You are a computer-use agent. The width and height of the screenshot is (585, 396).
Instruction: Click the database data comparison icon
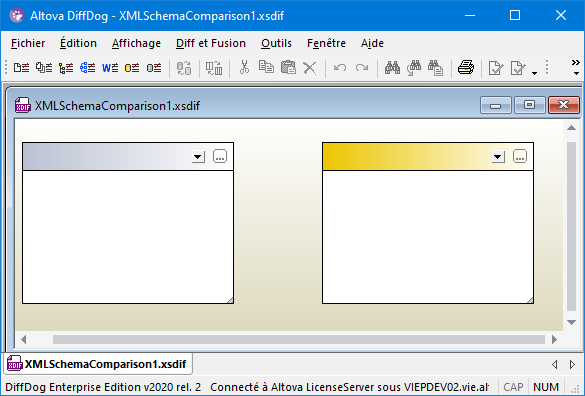coord(132,68)
